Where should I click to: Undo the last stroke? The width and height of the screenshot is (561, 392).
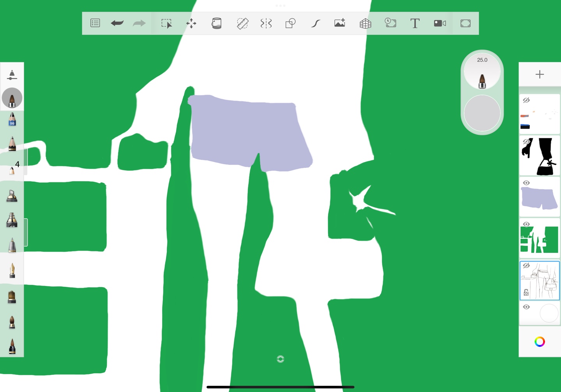coord(117,23)
